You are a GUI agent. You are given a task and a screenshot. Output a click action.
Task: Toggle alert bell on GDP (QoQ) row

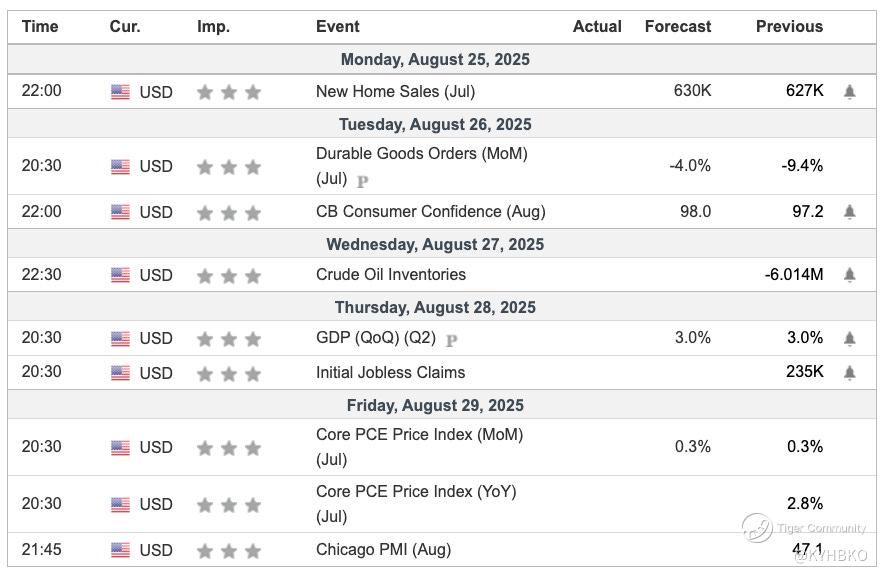coord(849,339)
